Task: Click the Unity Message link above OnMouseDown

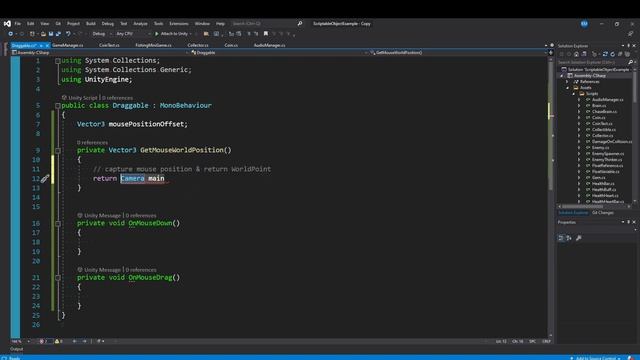Action: pyautogui.click(x=102, y=215)
